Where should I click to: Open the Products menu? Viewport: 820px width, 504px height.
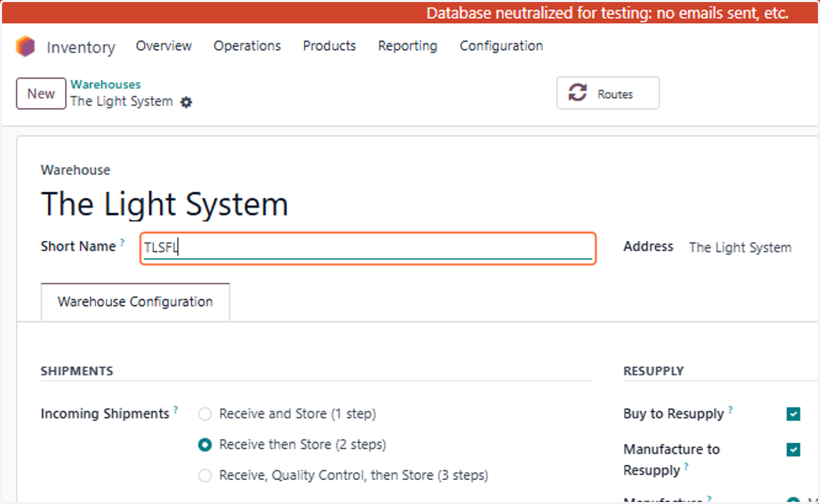(x=329, y=46)
